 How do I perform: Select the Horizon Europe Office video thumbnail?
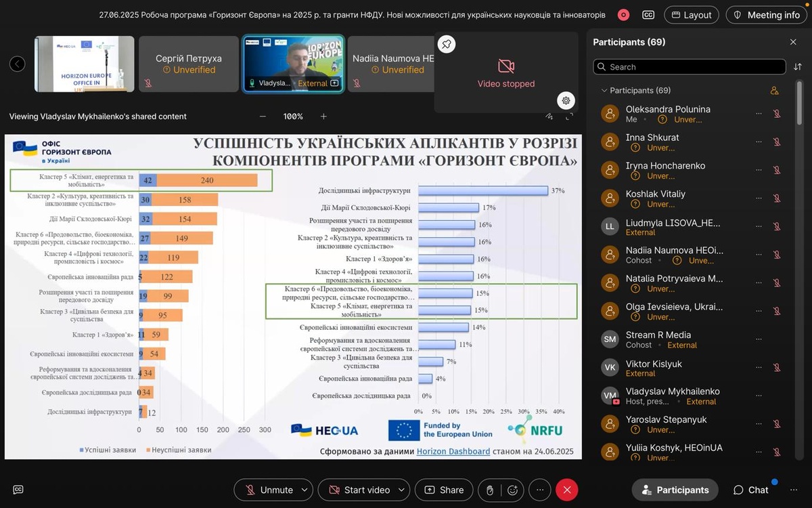pyautogui.click(x=85, y=64)
